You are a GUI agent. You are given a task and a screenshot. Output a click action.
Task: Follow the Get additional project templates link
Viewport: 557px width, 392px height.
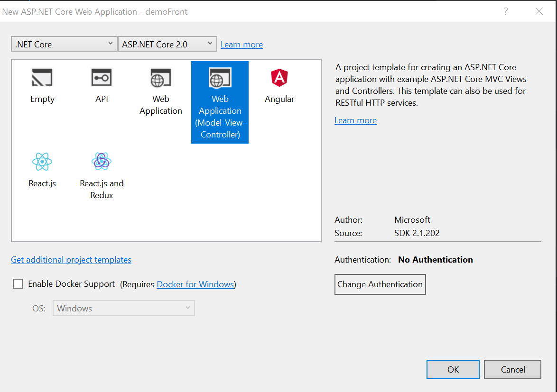(x=71, y=260)
